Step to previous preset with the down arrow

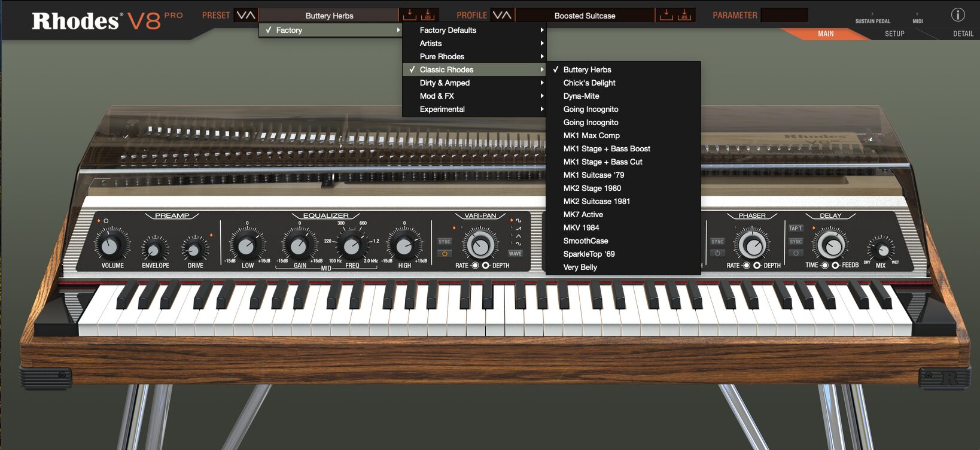point(241,16)
